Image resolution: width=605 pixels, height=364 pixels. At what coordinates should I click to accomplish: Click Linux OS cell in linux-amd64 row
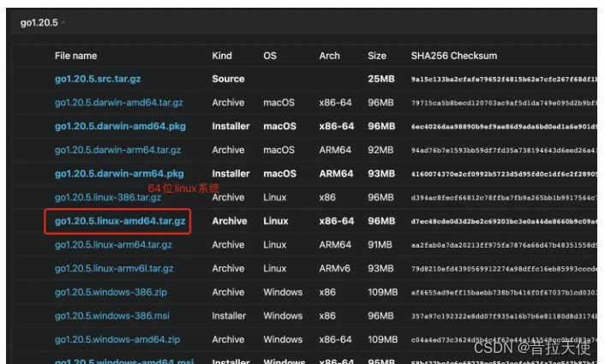click(x=275, y=221)
